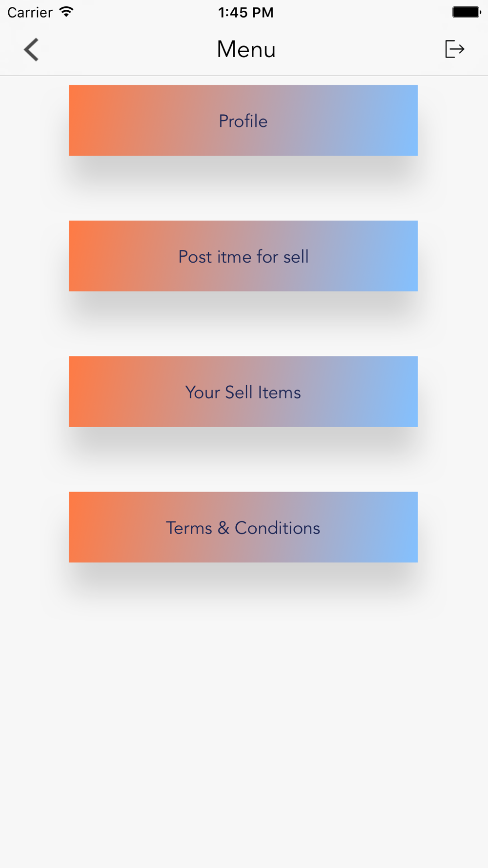The image size is (488, 868).
Task: Tap the logout icon in navigation bar
Action: [x=454, y=49]
